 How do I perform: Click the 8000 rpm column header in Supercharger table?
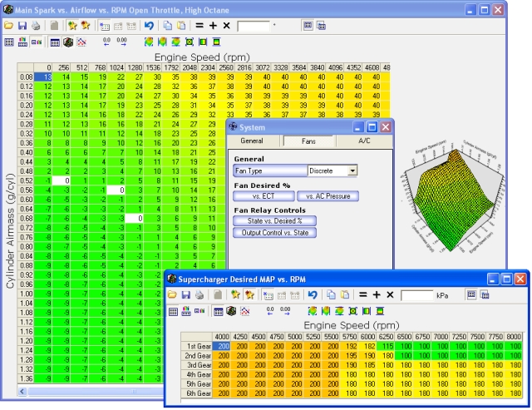pos(514,337)
